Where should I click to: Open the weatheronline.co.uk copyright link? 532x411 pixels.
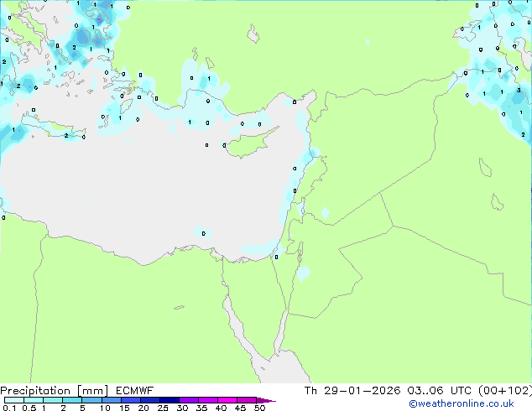pyautogui.click(x=462, y=403)
